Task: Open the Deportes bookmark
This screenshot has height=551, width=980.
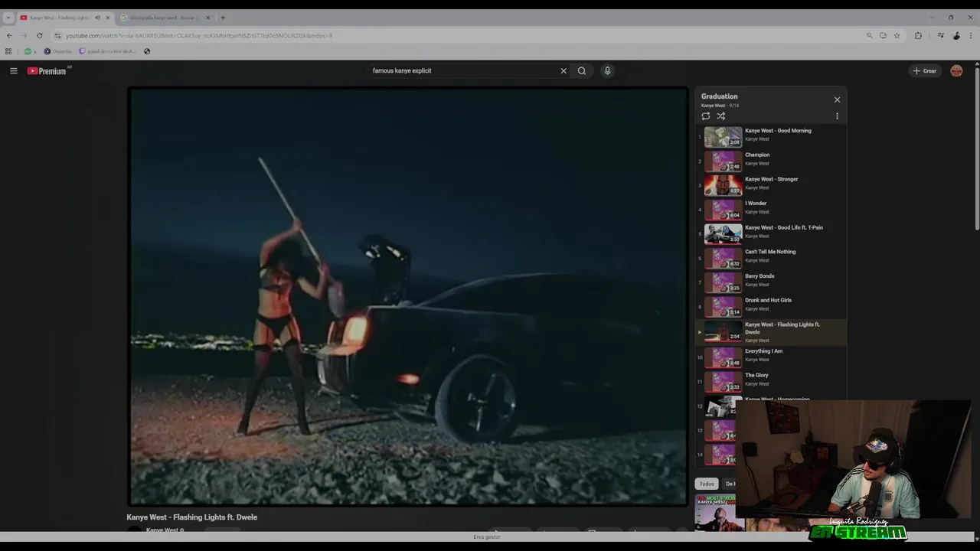Action: [x=57, y=51]
